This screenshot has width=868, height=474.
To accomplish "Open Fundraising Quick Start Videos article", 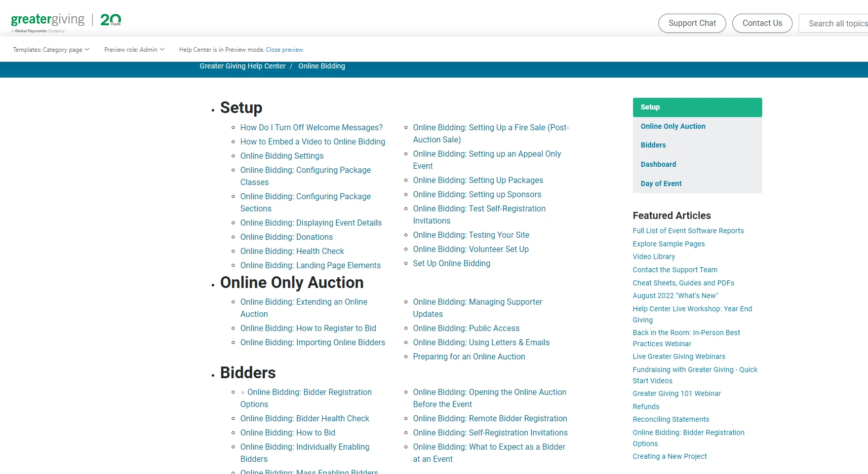I will (695, 375).
